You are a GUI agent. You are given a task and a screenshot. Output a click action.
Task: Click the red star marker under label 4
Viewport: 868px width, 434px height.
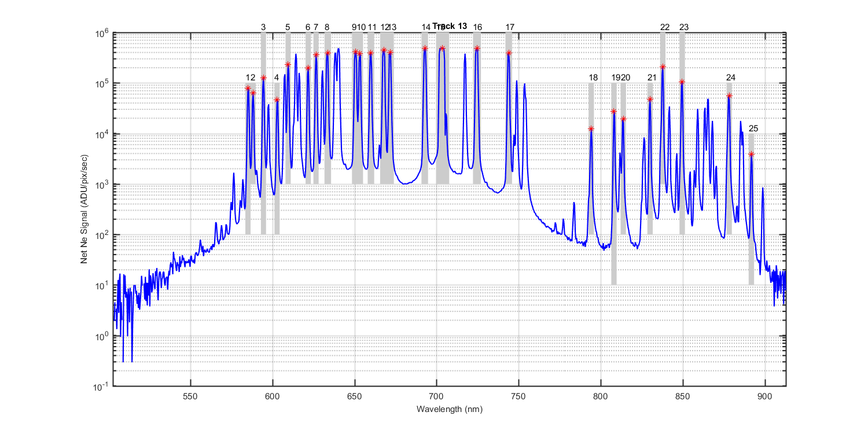click(x=277, y=100)
